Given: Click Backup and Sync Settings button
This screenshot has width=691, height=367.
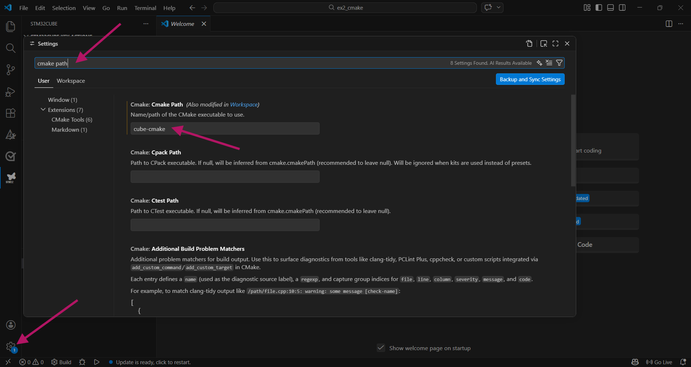Looking at the screenshot, I should pyautogui.click(x=530, y=79).
